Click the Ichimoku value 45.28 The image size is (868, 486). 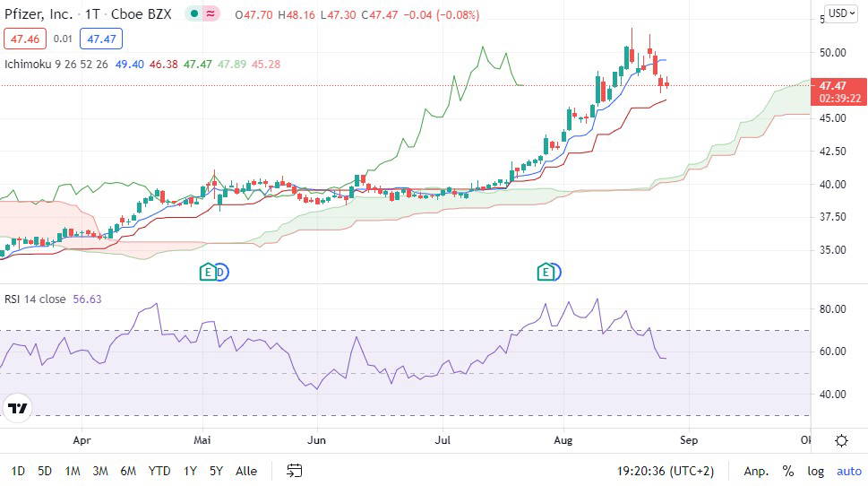coord(266,65)
